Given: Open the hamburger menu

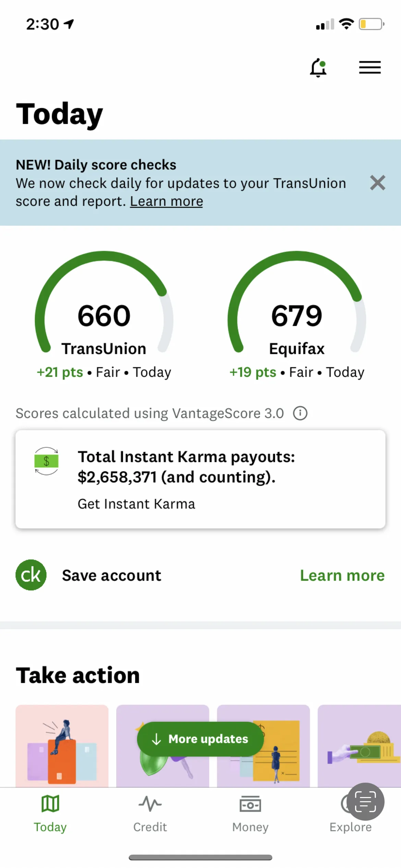Looking at the screenshot, I should tap(370, 67).
